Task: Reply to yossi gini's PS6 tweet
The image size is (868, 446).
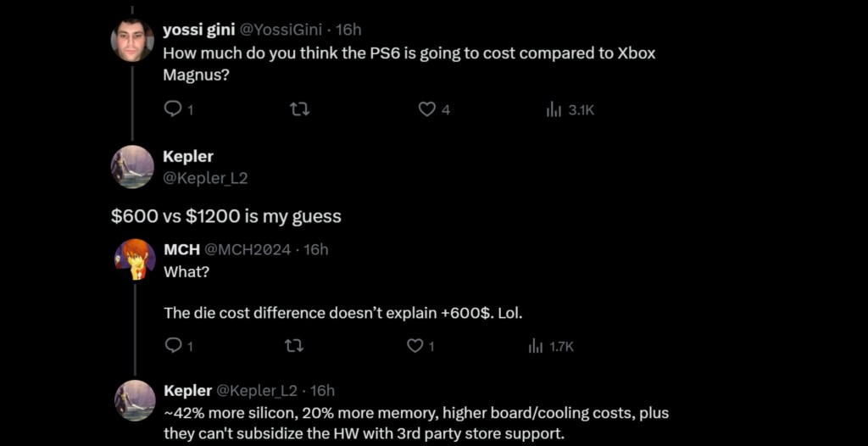Action: (173, 109)
